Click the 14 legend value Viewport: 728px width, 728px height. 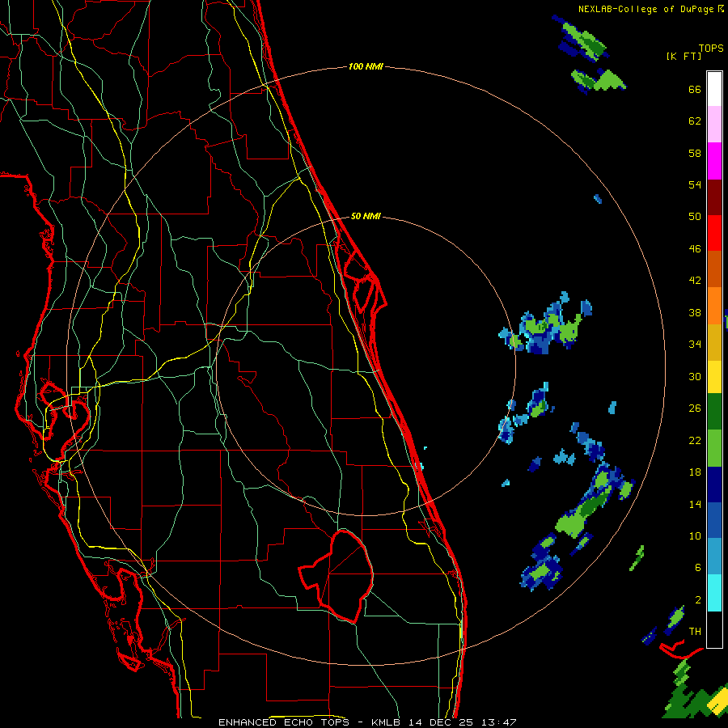point(695,504)
